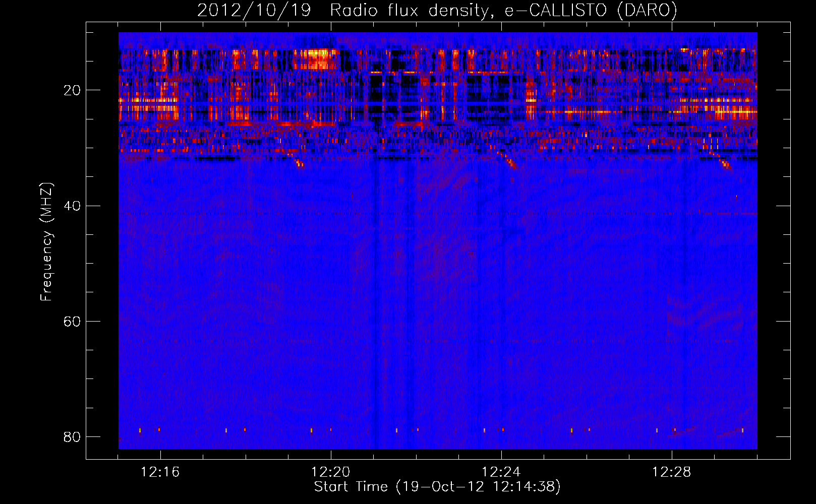Click the 20 frequency axis label
Image resolution: width=816 pixels, height=504 pixels.
[x=72, y=90]
